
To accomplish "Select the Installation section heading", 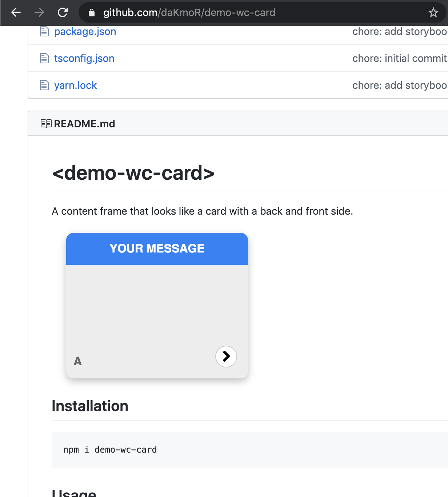I will click(90, 406).
